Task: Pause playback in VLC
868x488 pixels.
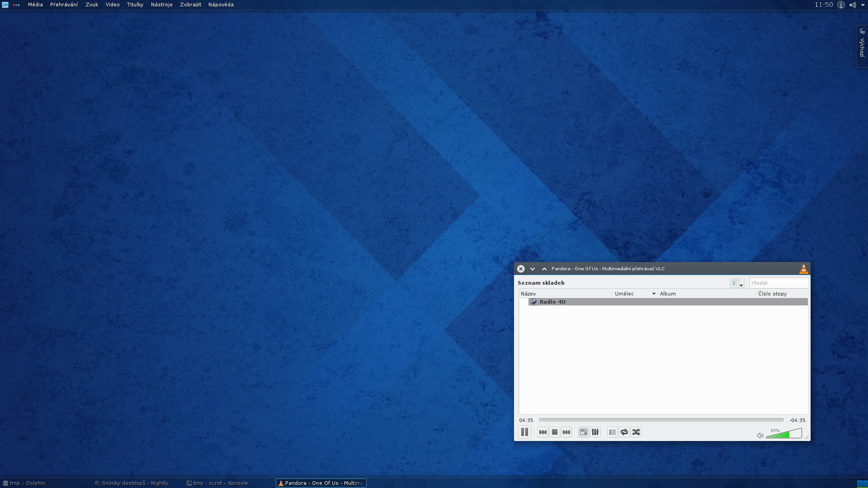Action: coord(524,432)
